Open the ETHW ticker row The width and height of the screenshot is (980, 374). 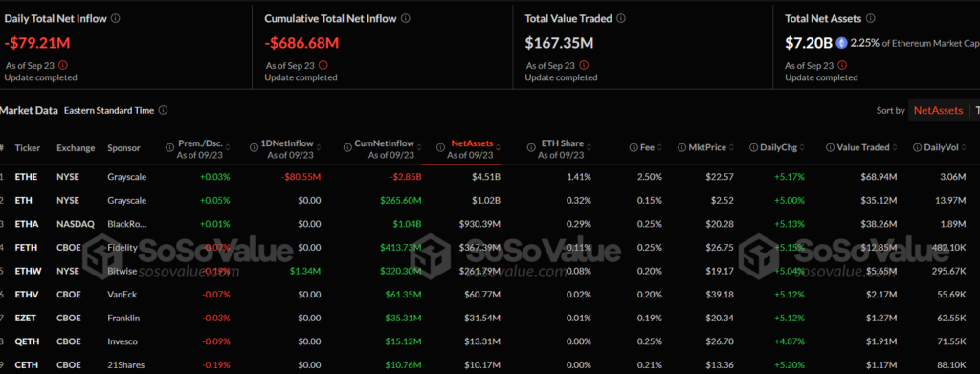(28, 271)
